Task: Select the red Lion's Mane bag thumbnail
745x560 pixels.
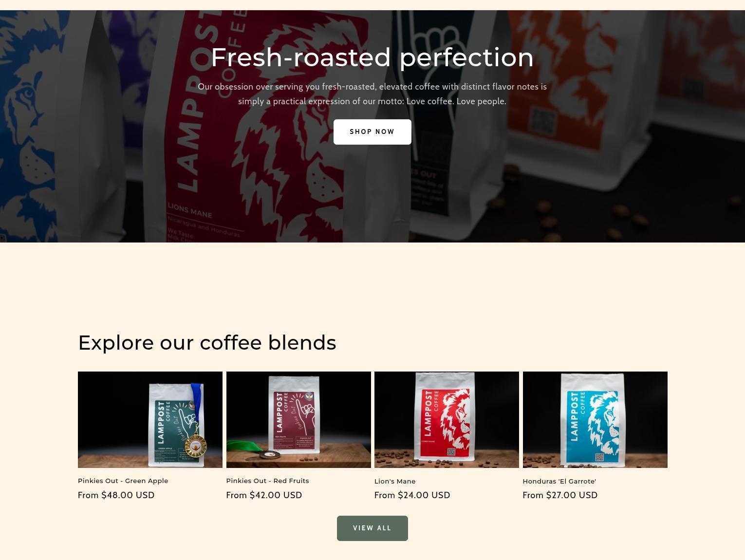Action: 447,420
